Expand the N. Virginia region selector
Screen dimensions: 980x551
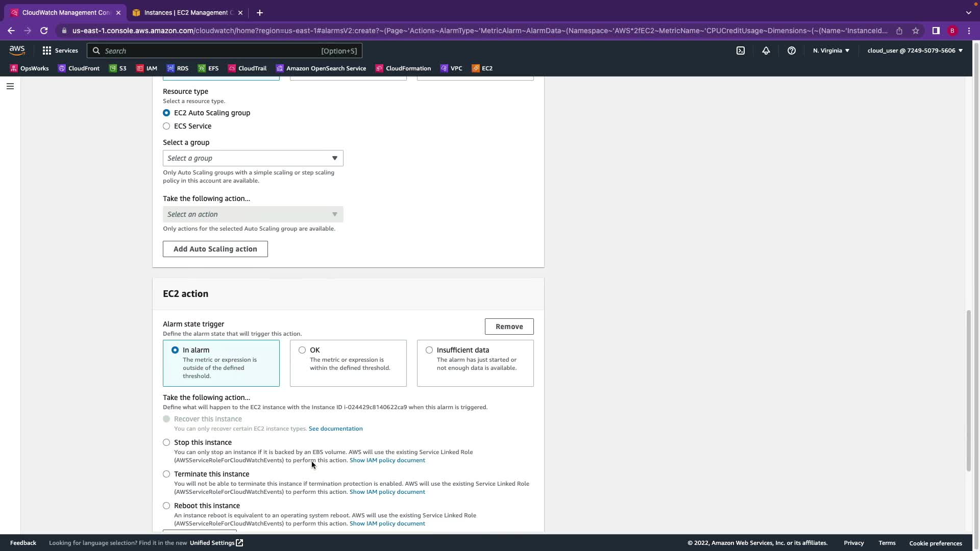[x=831, y=51]
